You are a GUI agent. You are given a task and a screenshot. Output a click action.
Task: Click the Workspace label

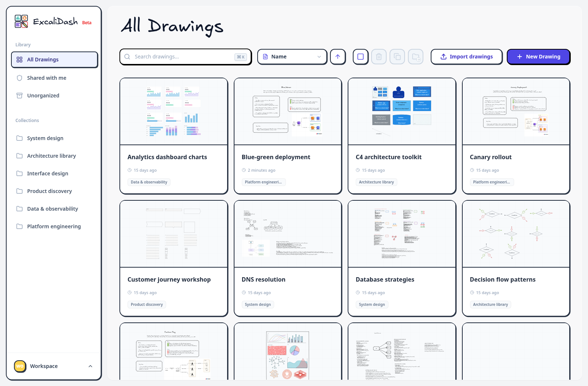[44, 366]
